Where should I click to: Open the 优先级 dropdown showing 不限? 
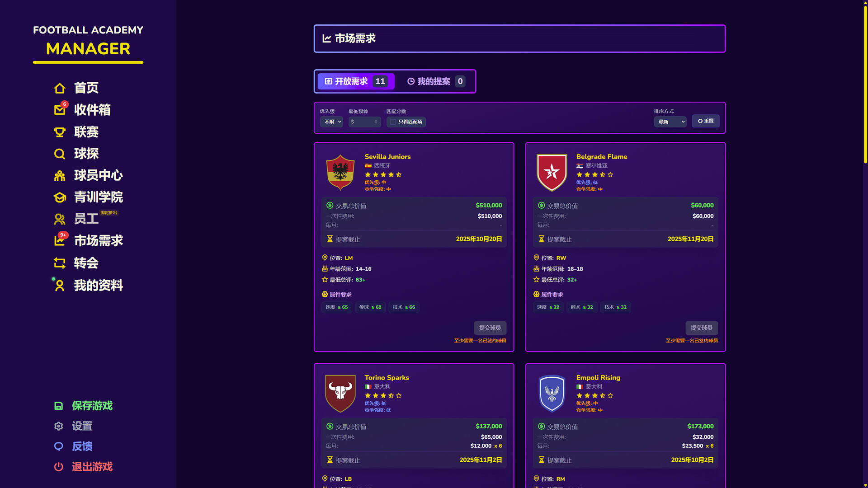click(x=331, y=122)
